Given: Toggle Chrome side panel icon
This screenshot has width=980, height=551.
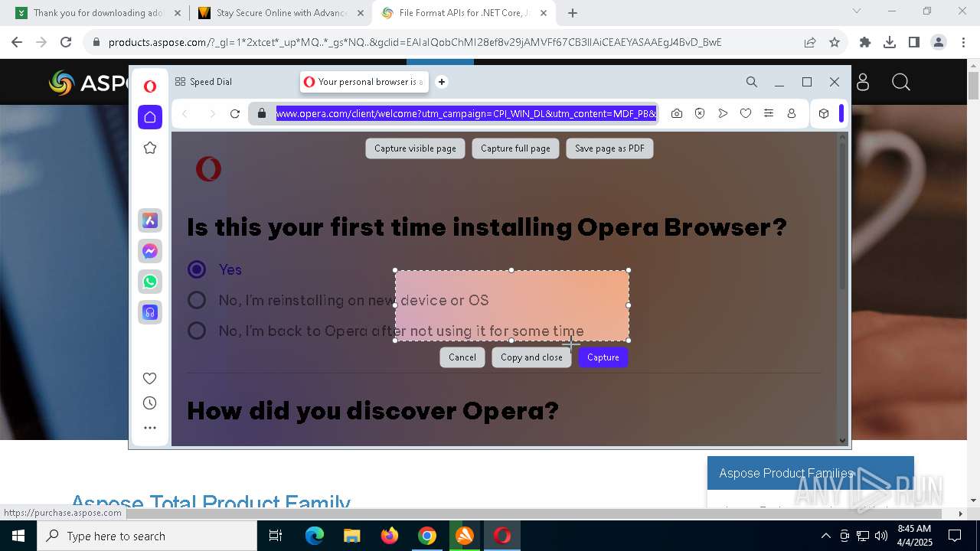Looking at the screenshot, I should coord(914,42).
